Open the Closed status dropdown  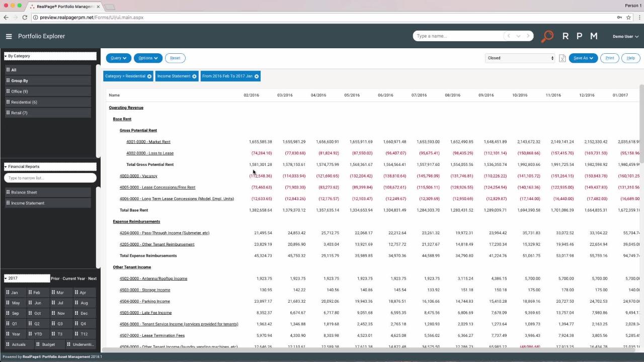(520, 58)
